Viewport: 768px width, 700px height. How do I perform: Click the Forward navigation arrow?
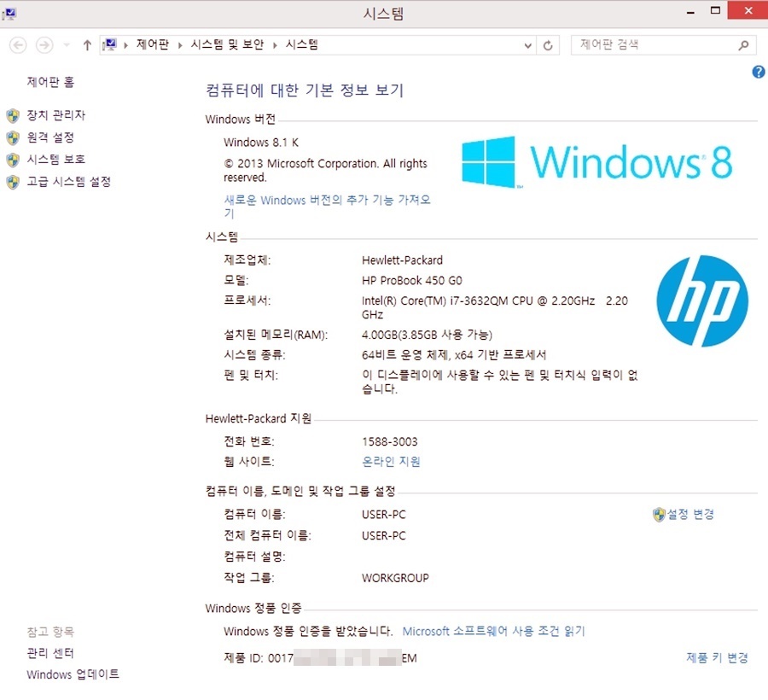44,45
